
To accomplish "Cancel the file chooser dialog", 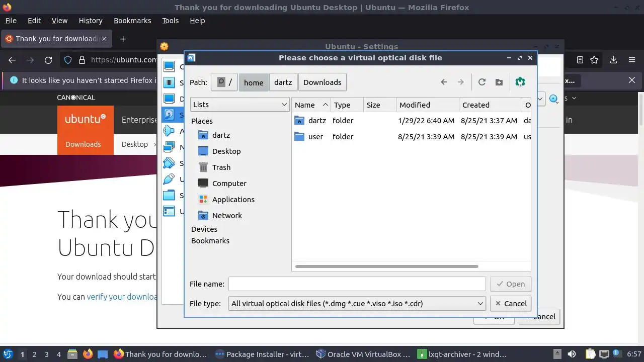I will click(x=510, y=303).
